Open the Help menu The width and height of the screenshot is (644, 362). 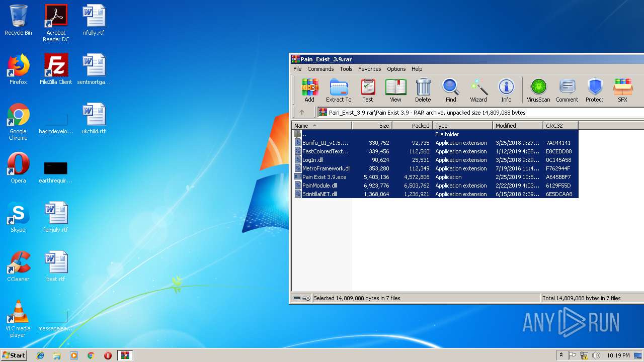pyautogui.click(x=417, y=69)
